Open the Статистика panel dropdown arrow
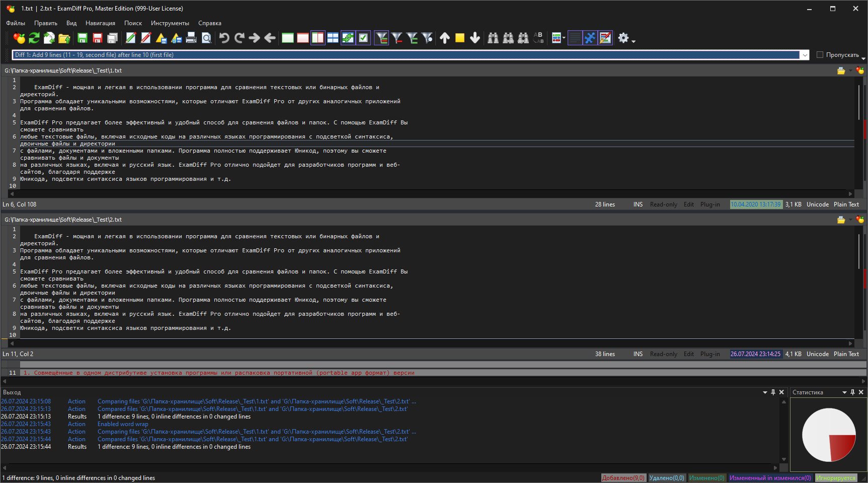Viewport: 868px width, 483px height. (x=844, y=392)
